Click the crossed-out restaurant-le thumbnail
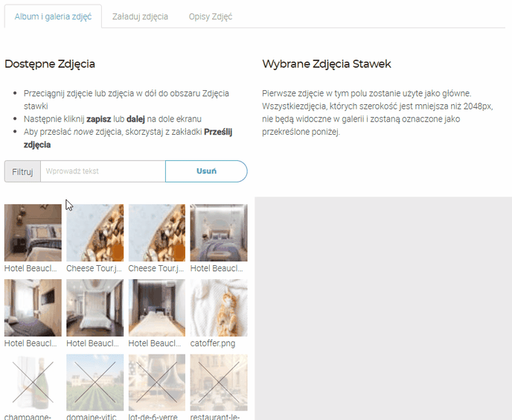The image size is (512, 420). (219, 383)
